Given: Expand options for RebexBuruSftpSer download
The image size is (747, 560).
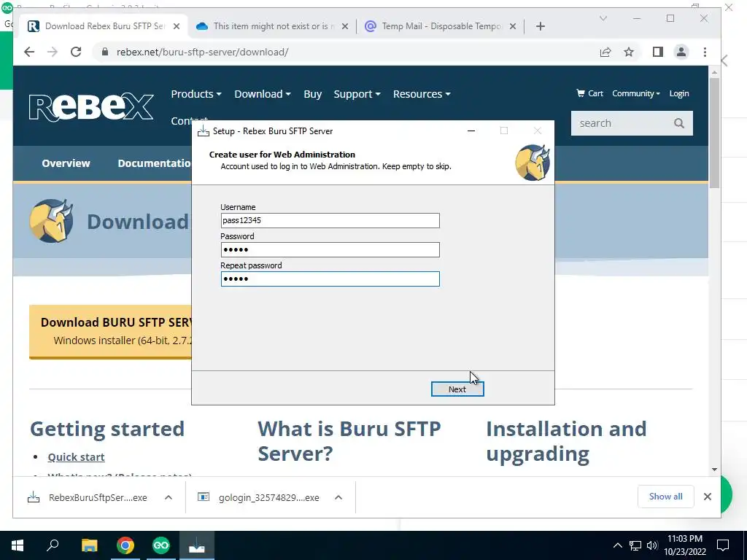Looking at the screenshot, I should (x=169, y=497).
